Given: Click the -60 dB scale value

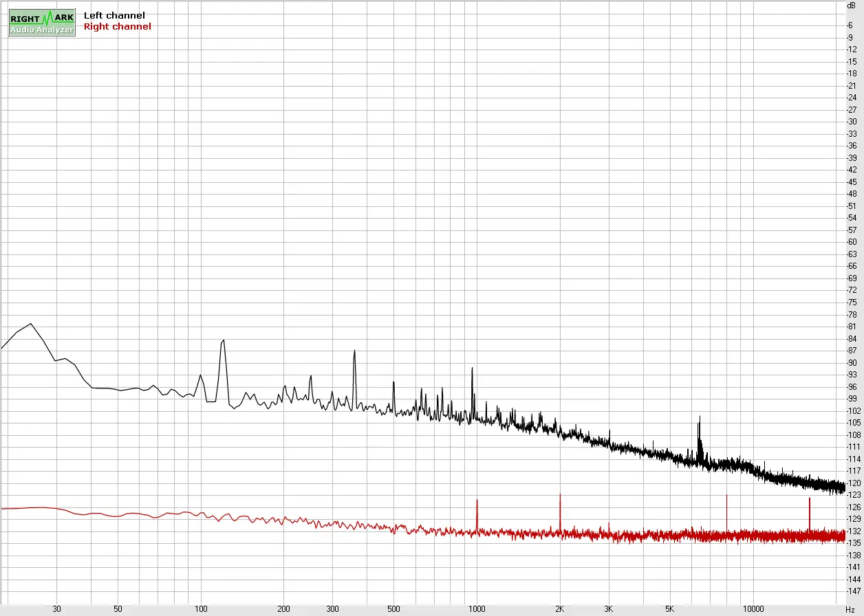Looking at the screenshot, I should 852,242.
